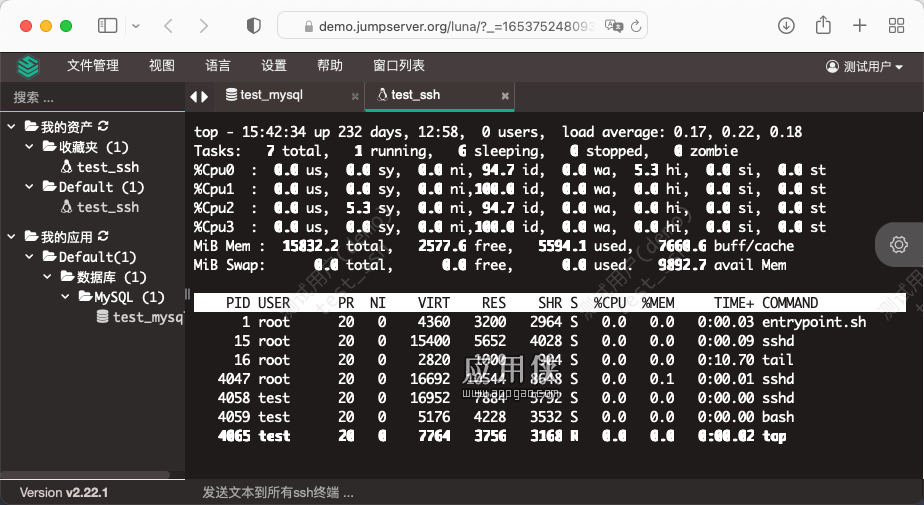Click the JumpServer logo icon
The width and height of the screenshot is (924, 505).
pos(28,67)
